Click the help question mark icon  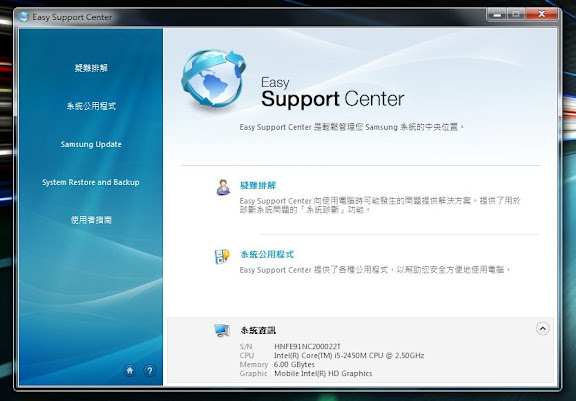[150, 371]
